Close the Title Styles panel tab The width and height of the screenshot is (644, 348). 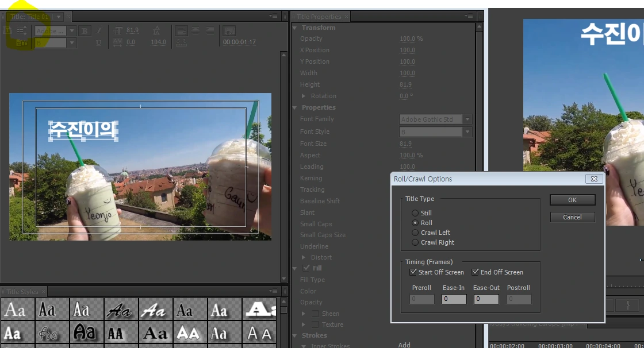(x=44, y=291)
